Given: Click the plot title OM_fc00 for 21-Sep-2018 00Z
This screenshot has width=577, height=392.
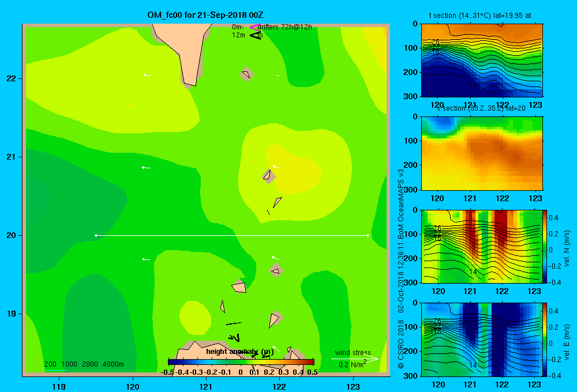Looking at the screenshot, I should coord(205,15).
